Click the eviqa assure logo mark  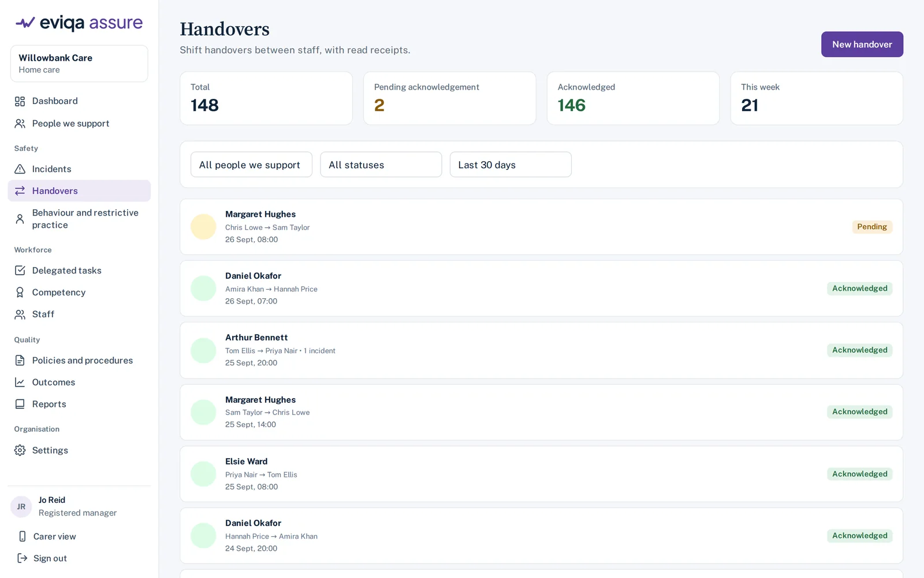pos(25,23)
